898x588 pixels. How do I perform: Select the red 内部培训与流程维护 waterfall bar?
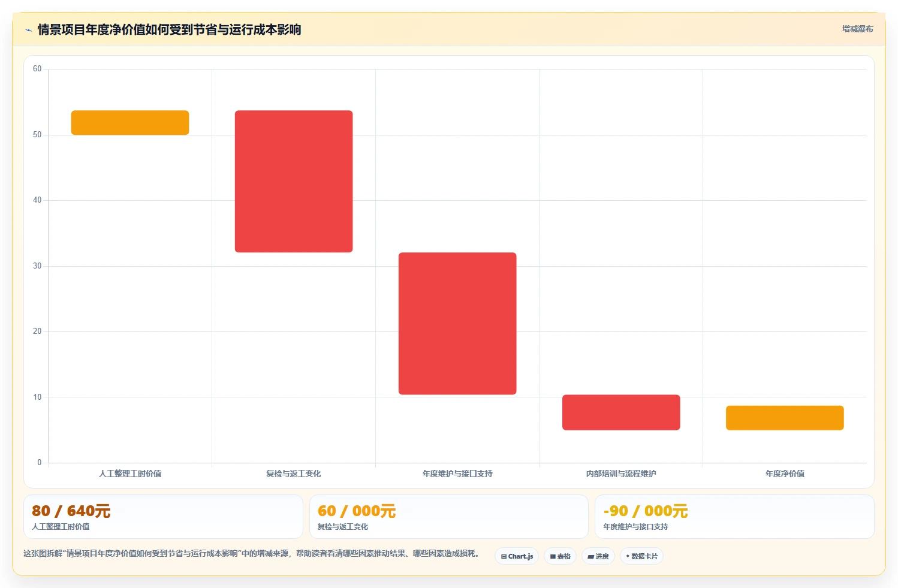click(621, 412)
